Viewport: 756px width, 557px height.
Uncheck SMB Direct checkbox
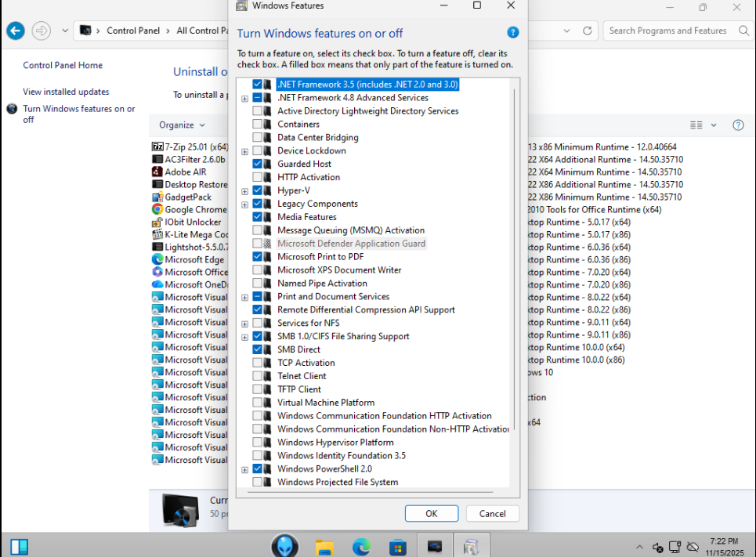tap(257, 349)
